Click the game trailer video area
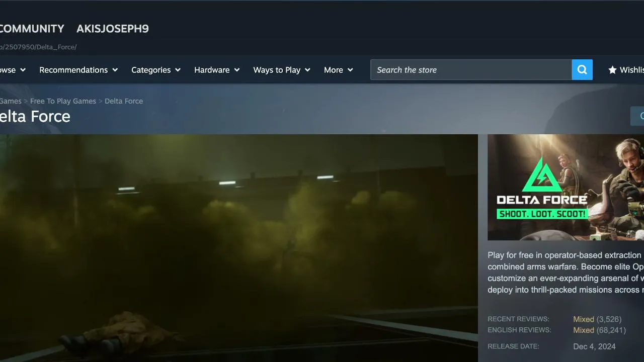 click(239, 248)
